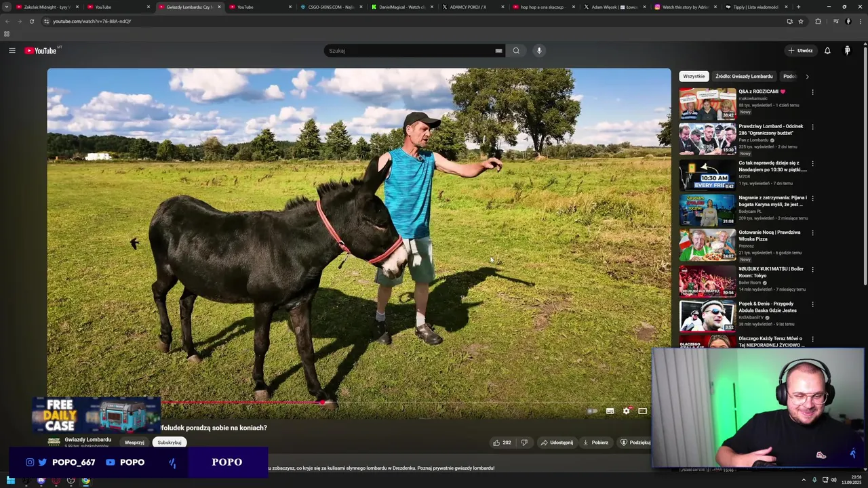Show more filter chips with right chevron
This screenshot has width=868, height=488.
[807, 77]
